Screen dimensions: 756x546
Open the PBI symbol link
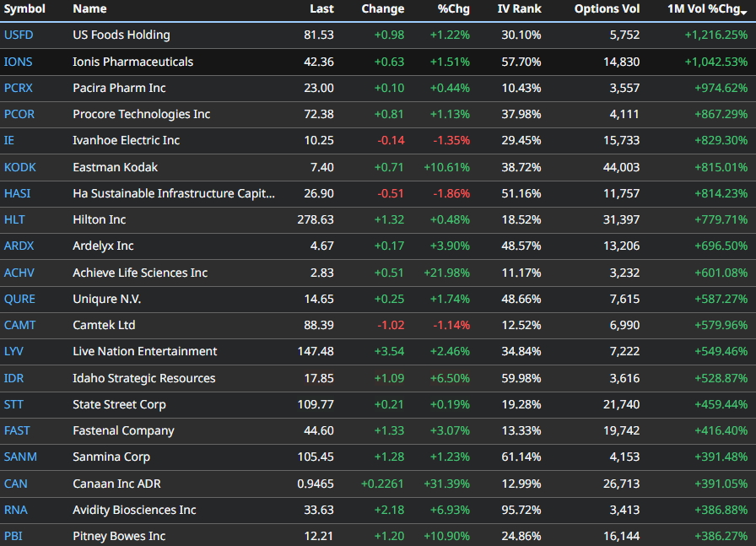(13, 535)
